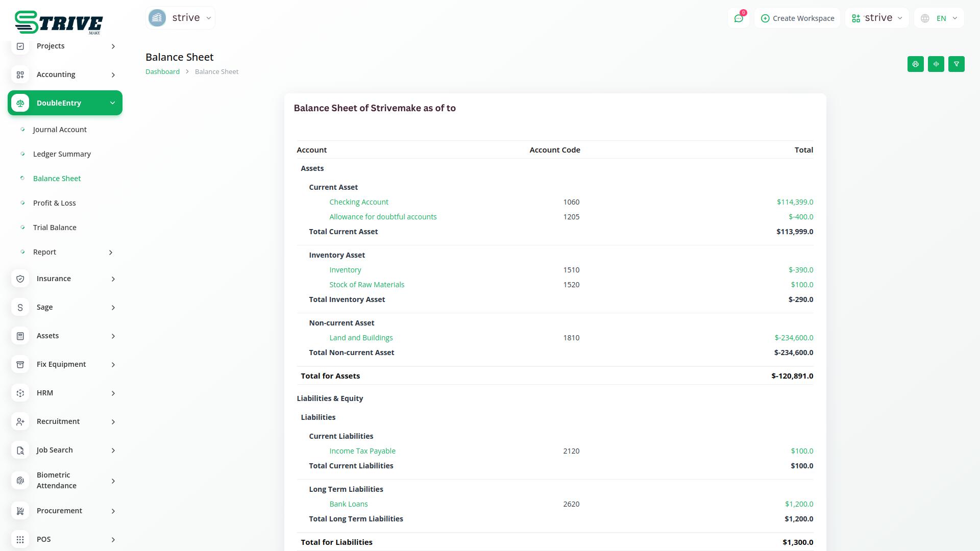Click the Biometric Attendance fingerprint icon
The height and width of the screenshot is (551, 980).
(x=20, y=481)
